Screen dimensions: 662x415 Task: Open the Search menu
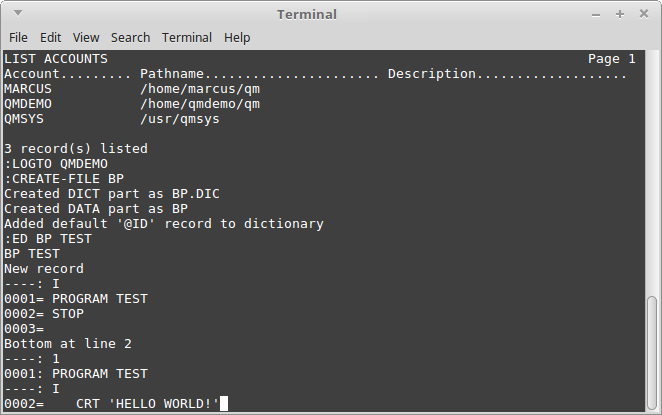[x=130, y=38]
